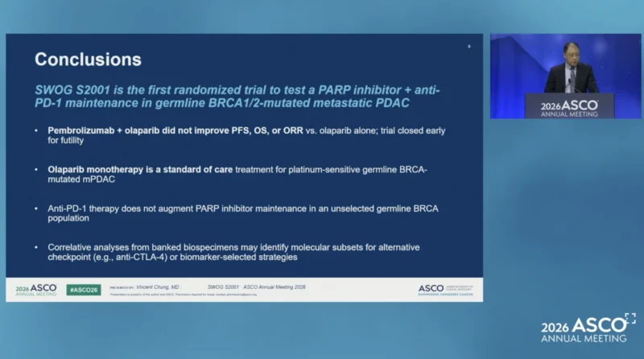Image resolution: width=644 pixels, height=359 pixels.
Task: Click the fullscreen brackets icon near ASCO watermark
Action: 630,318
